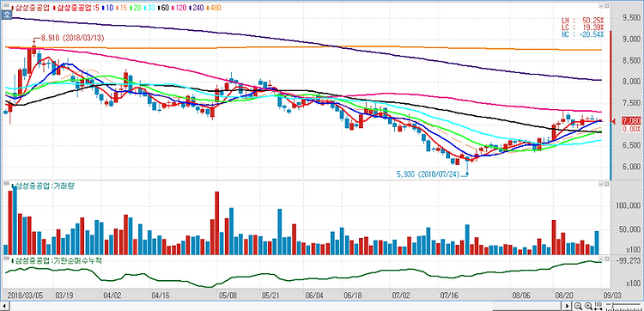This screenshot has height=311, width=644.
Task: Click the 삼성중공업:기관순매수누적 pane label
Action: tap(58, 260)
